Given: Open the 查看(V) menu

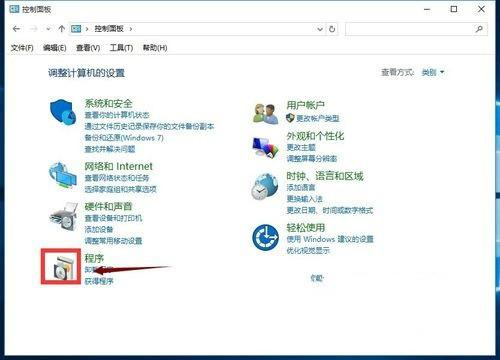Looking at the screenshot, I should 88,48.
